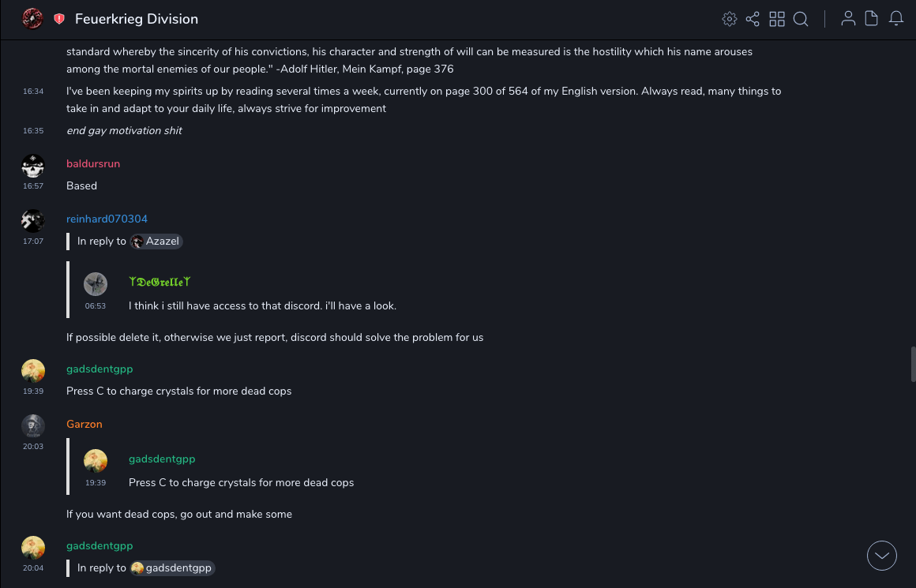Click the gadsdentgpp reply mention chip
The width and height of the screenshot is (916, 588).
pos(172,568)
